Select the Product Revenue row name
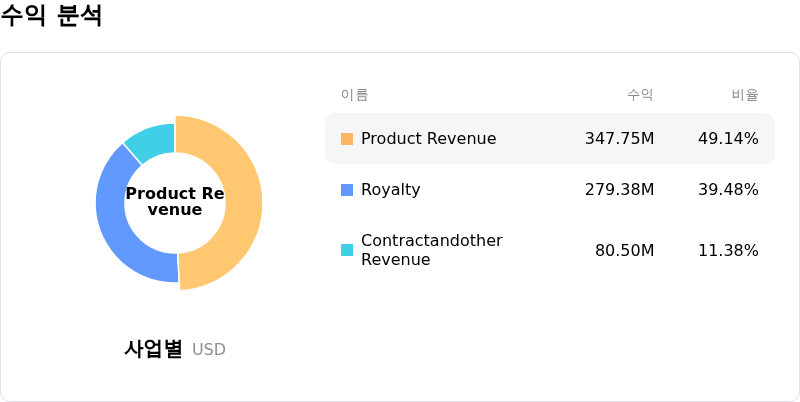This screenshot has height=402, width=800. coord(428,139)
